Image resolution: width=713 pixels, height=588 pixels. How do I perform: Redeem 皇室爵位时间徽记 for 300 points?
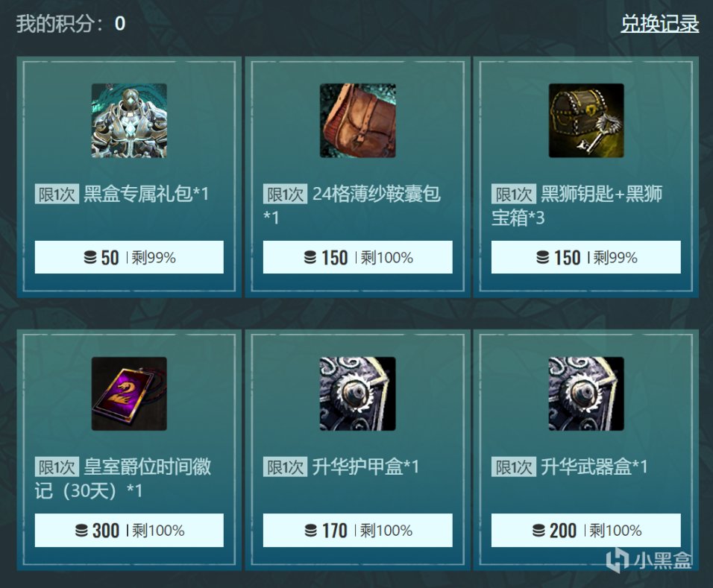click(129, 531)
